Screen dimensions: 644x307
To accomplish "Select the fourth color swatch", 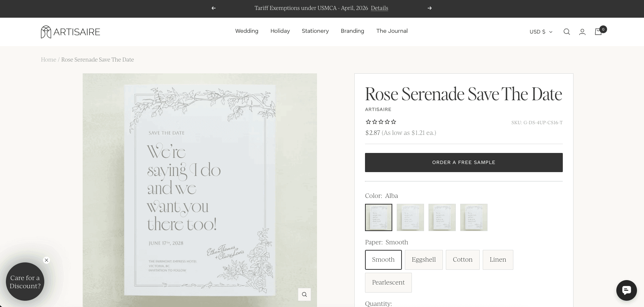I will (474, 217).
